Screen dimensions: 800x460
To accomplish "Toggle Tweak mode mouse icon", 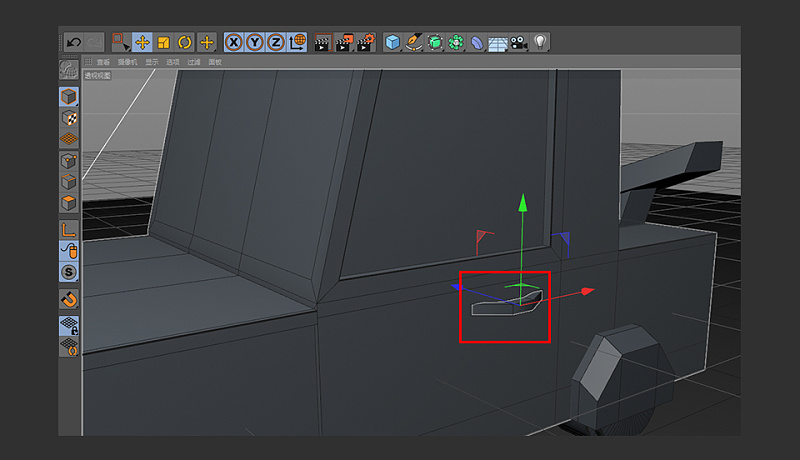I will click(x=69, y=250).
